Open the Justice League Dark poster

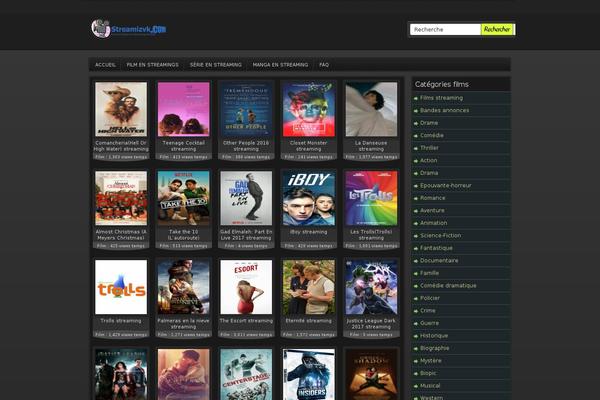click(371, 287)
